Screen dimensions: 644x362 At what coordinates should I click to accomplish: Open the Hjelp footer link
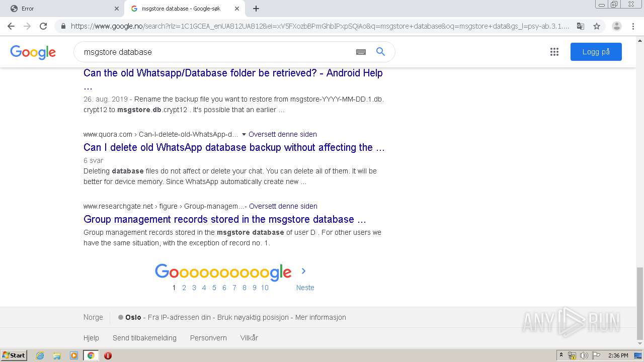[91, 338]
